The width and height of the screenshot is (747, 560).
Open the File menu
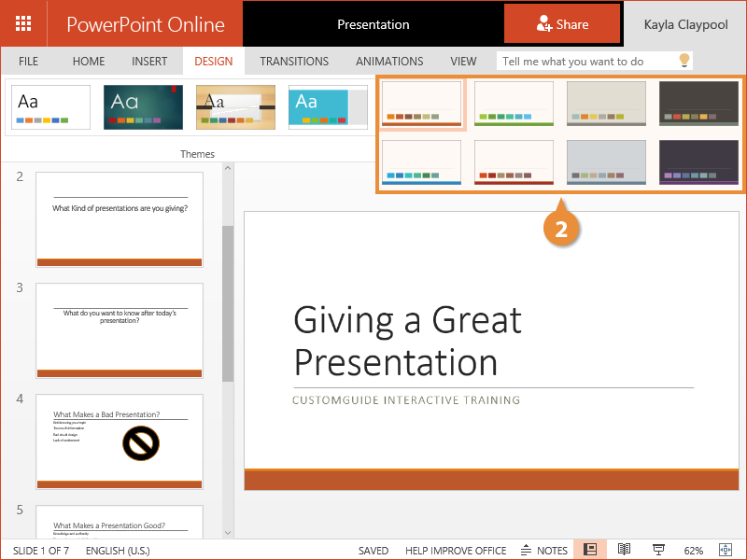[x=29, y=62]
